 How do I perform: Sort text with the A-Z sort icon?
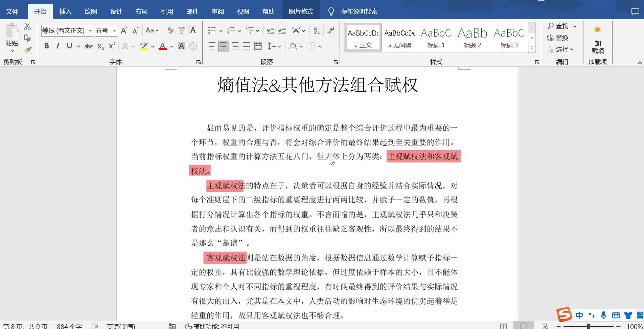(x=317, y=30)
